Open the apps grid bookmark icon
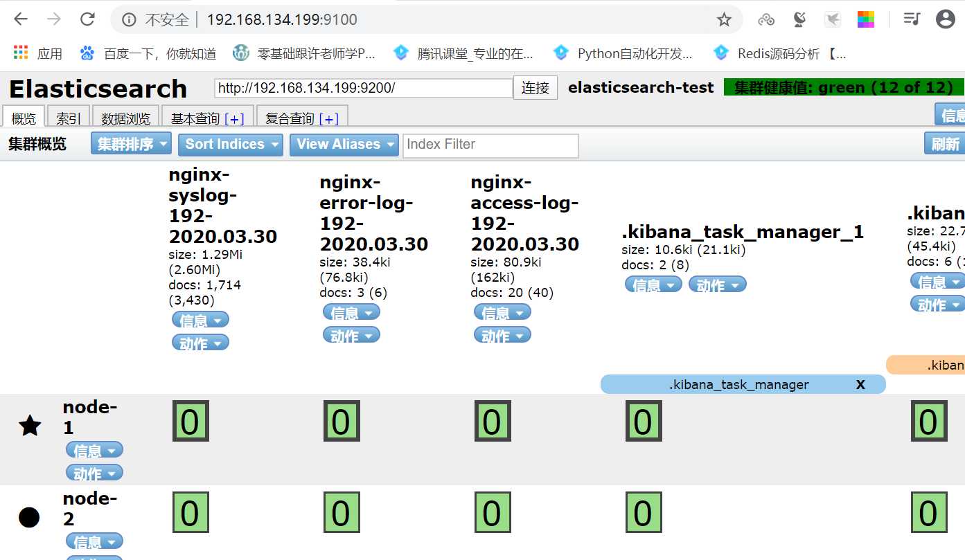 (x=21, y=53)
